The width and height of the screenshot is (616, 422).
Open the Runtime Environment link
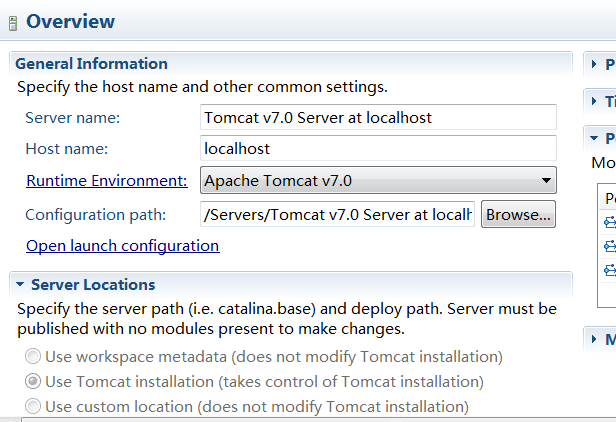pyautogui.click(x=106, y=180)
